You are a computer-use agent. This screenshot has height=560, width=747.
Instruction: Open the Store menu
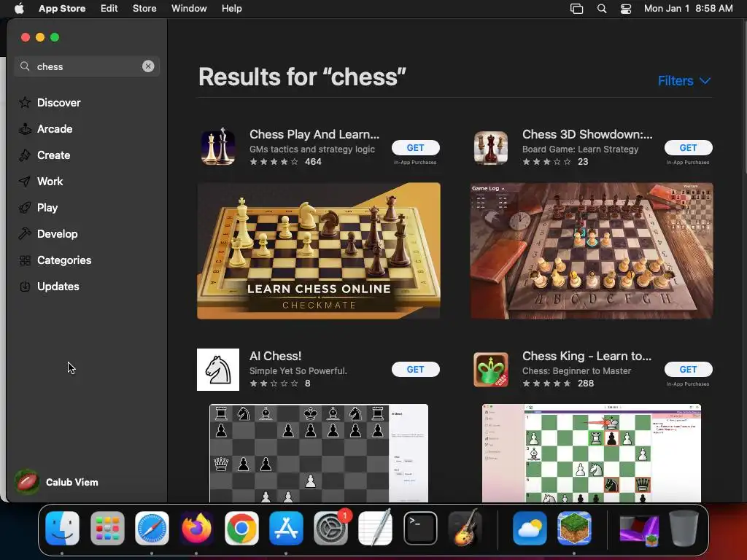coord(144,9)
